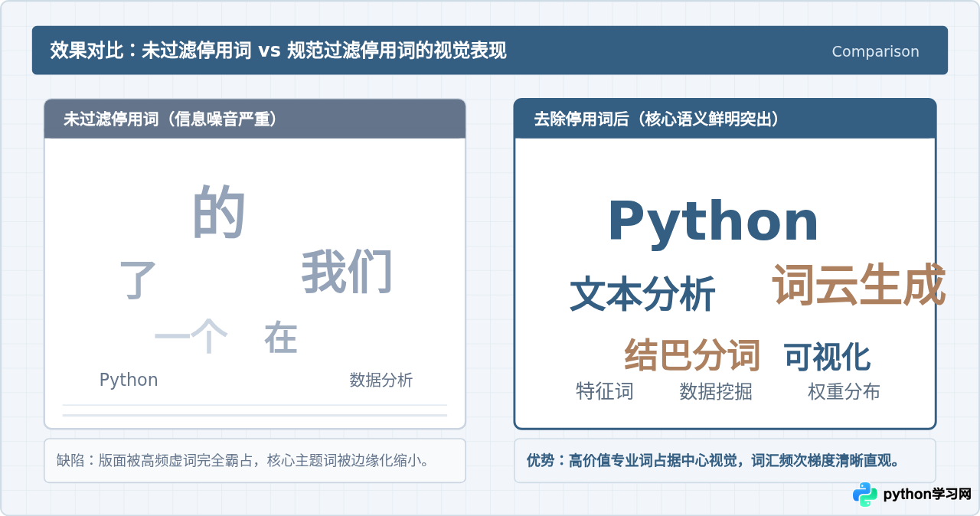Viewport: 980px width, 516px height.
Task: Click the word 一个 in the left cloud
Action: click(x=191, y=336)
